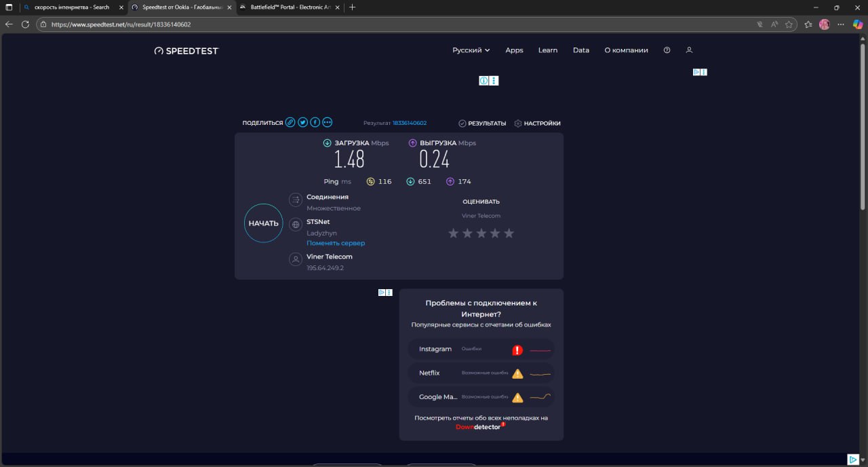The image size is (868, 467).
Task: Open a new browser tab
Action: (352, 7)
